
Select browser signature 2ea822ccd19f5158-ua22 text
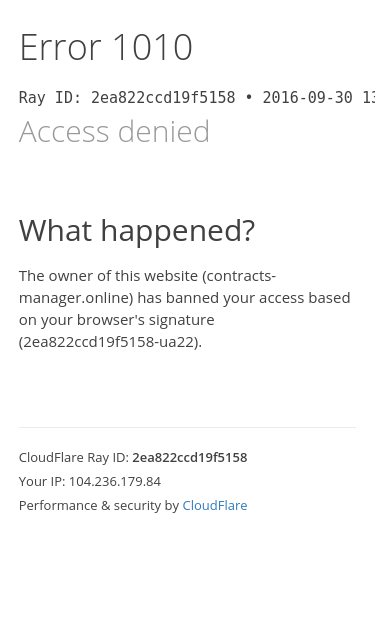109,342
